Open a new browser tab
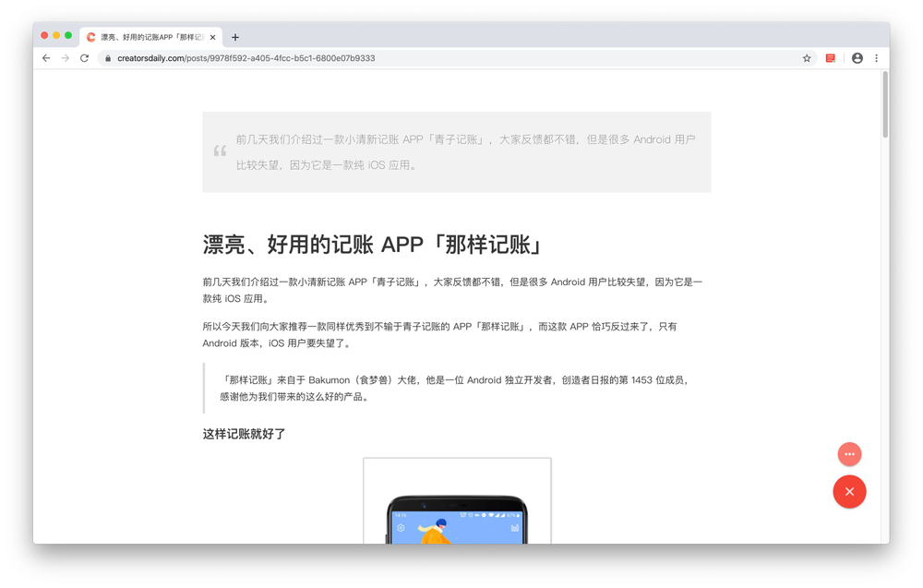This screenshot has width=923, height=588. (x=235, y=37)
